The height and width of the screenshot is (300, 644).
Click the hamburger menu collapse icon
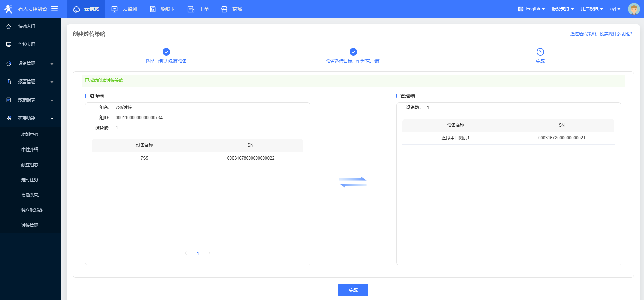(55, 9)
